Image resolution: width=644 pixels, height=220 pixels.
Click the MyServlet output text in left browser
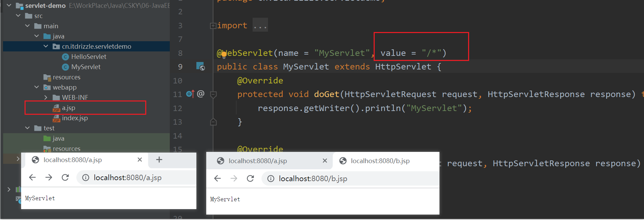point(40,198)
